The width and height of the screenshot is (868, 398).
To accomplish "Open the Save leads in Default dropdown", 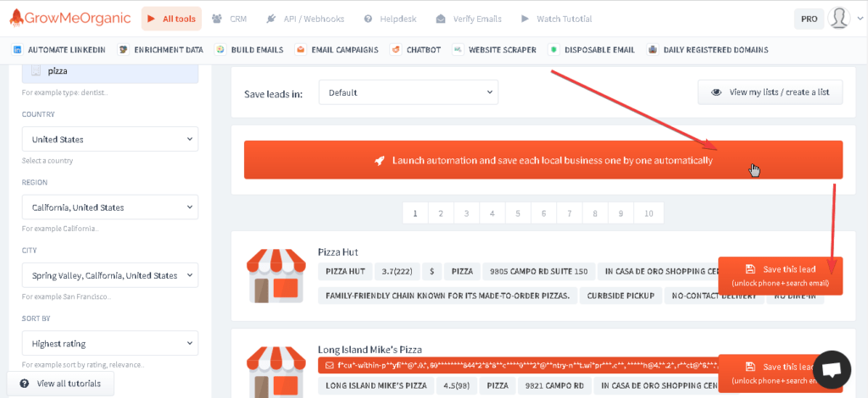I will coord(409,92).
